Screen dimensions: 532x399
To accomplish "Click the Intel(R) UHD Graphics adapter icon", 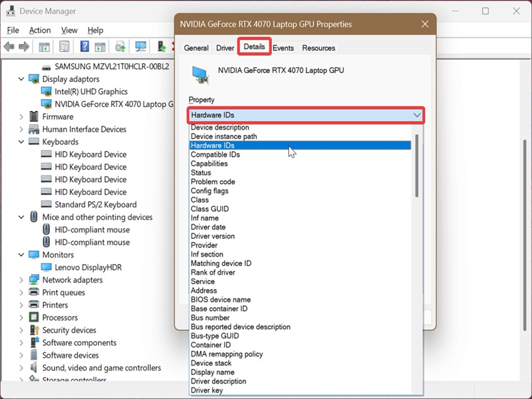I will point(46,92).
